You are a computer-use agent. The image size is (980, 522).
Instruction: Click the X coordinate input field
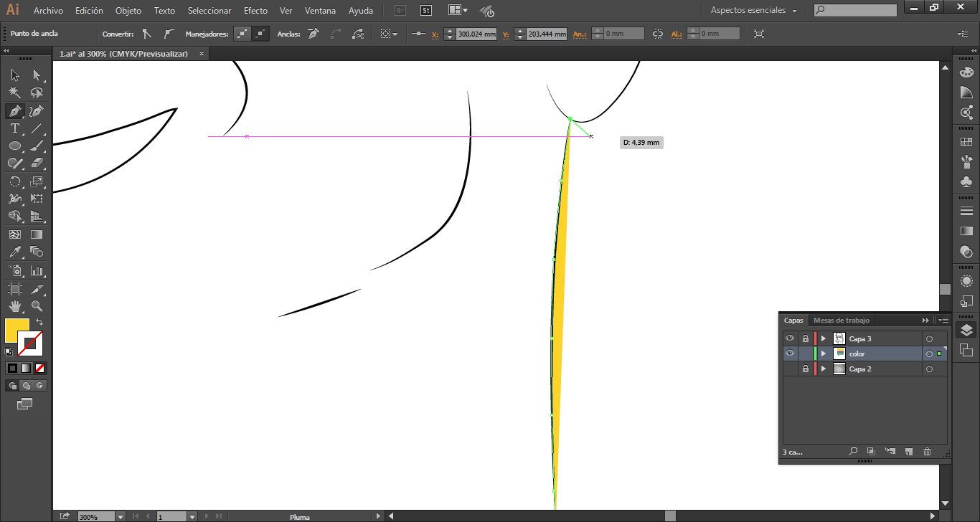coord(476,34)
